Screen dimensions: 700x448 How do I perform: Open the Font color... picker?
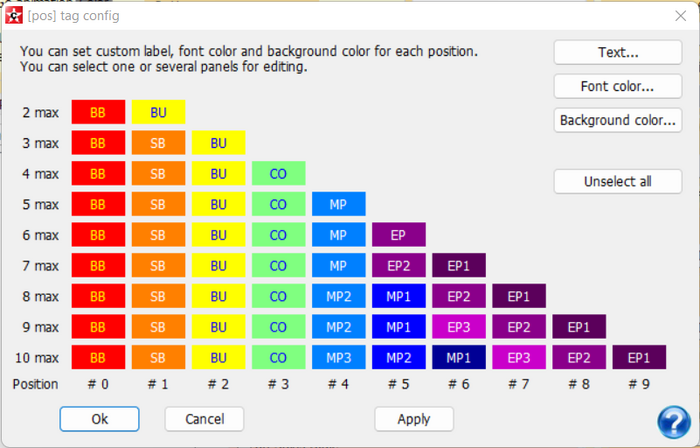[618, 86]
